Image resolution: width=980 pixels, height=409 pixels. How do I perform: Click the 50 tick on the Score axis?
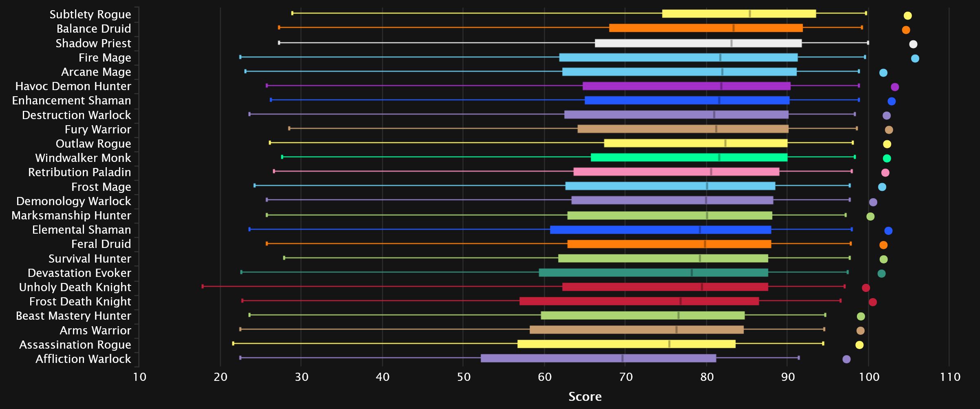(x=464, y=377)
